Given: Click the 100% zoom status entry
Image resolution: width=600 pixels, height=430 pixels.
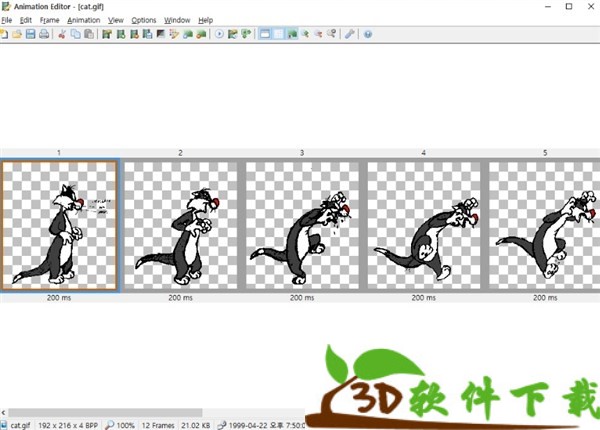Looking at the screenshot, I should [x=126, y=425].
